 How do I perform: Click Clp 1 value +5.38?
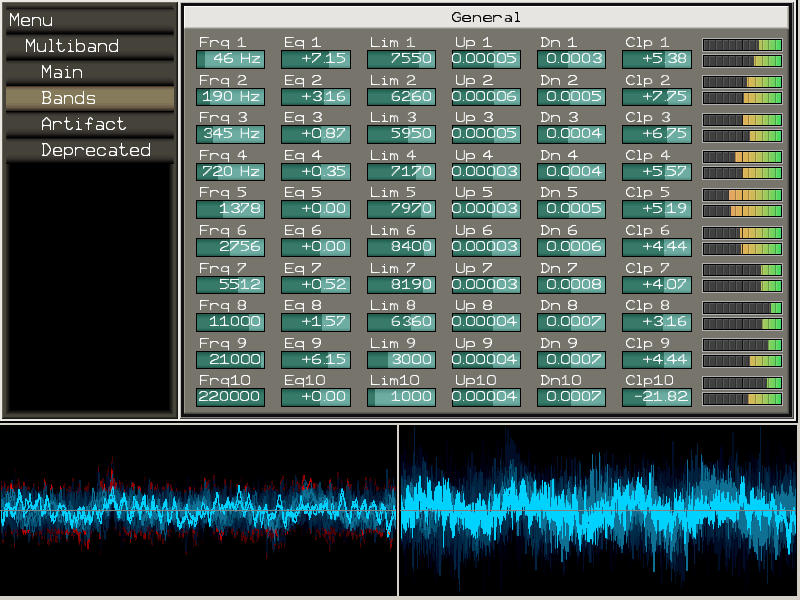(x=657, y=59)
